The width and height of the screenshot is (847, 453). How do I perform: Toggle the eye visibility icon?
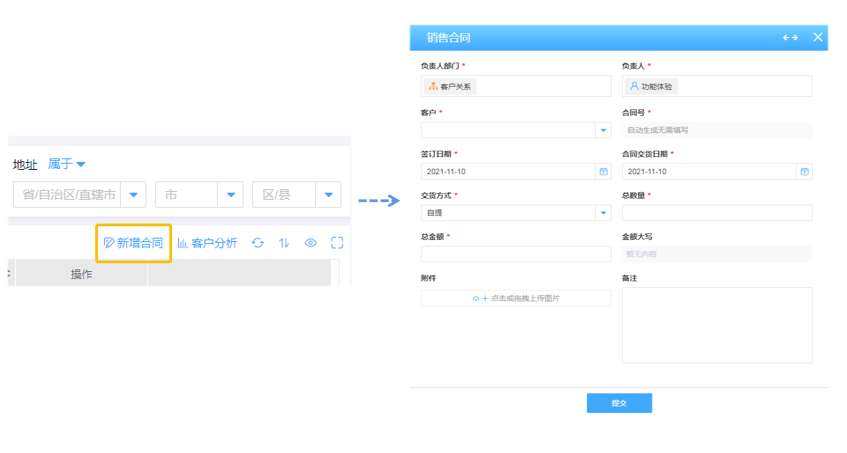click(x=311, y=243)
